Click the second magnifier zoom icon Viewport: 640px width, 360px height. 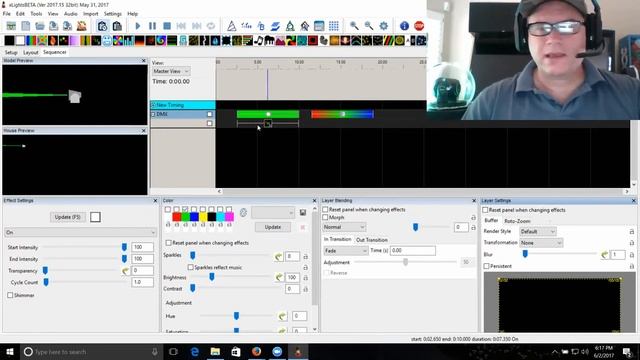[x=369, y=26]
